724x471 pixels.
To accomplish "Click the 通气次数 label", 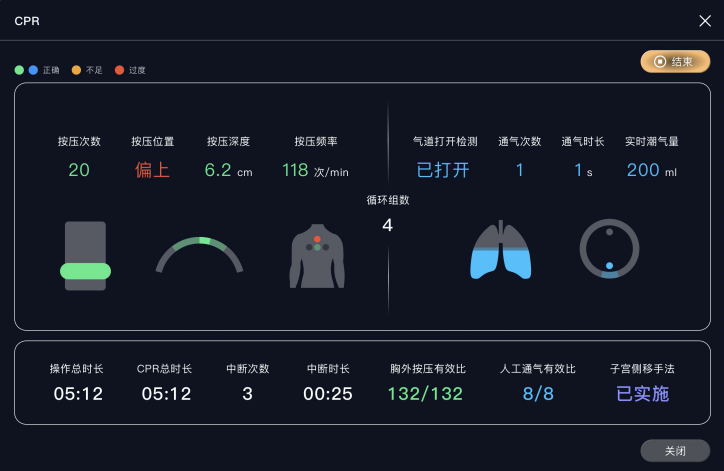I will [x=519, y=141].
